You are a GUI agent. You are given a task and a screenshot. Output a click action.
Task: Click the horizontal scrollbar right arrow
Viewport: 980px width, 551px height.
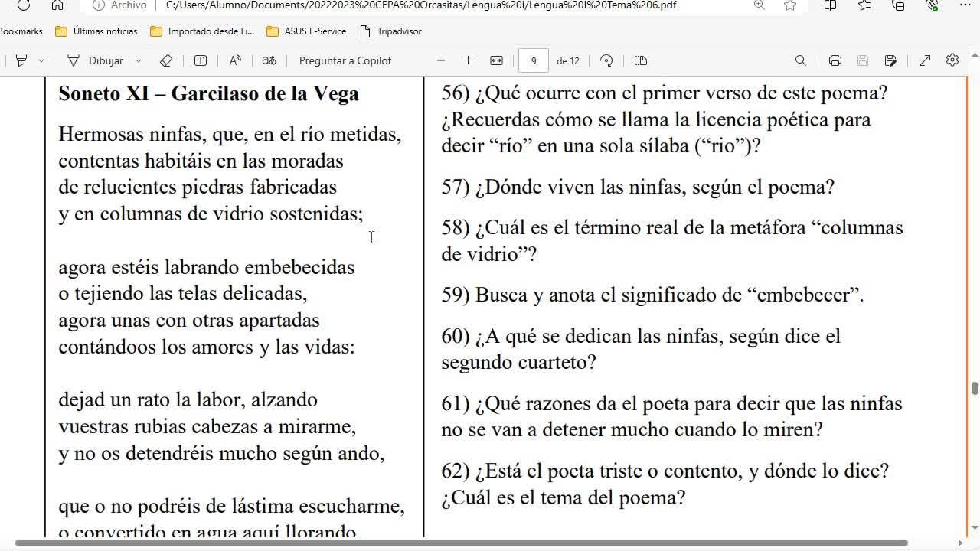[x=960, y=543]
